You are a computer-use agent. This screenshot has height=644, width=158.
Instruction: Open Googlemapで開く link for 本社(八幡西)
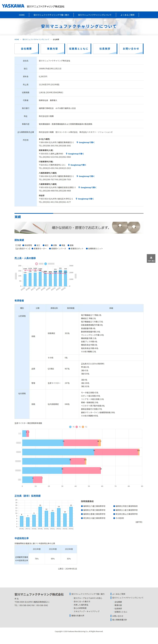point(87,143)
